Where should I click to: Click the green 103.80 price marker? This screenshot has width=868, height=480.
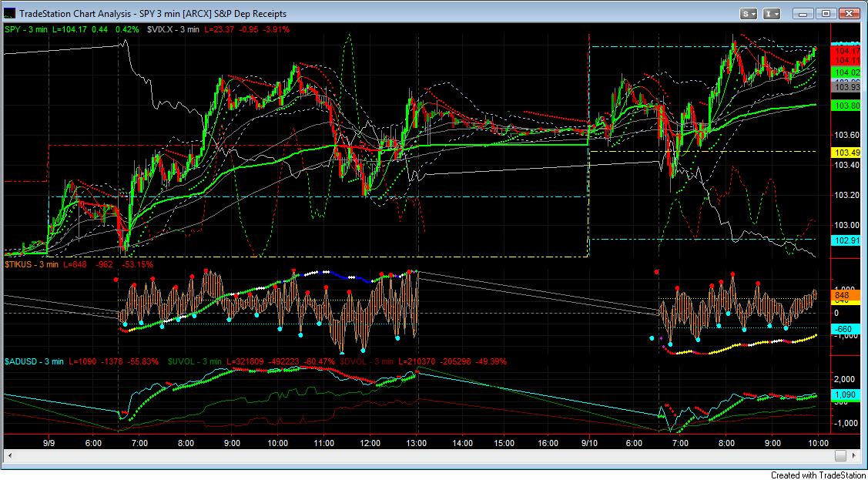coord(844,106)
